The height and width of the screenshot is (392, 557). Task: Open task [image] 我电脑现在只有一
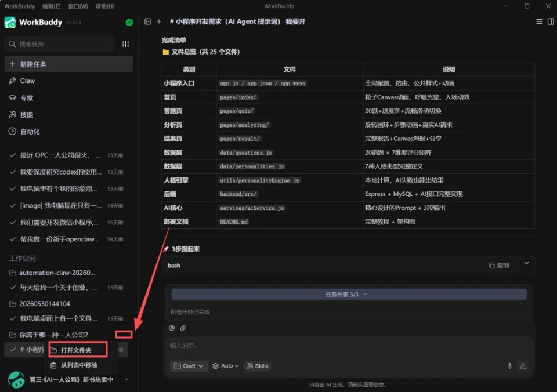click(x=67, y=206)
